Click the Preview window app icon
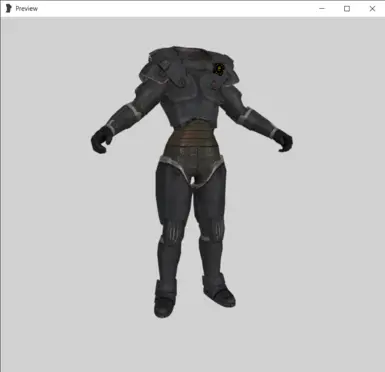This screenshot has height=372, width=385. (9, 9)
